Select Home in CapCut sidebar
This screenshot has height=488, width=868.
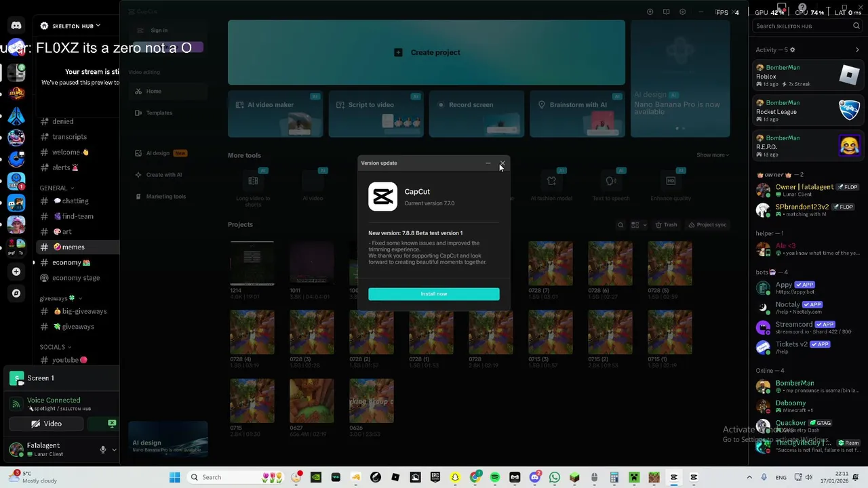tap(167, 91)
